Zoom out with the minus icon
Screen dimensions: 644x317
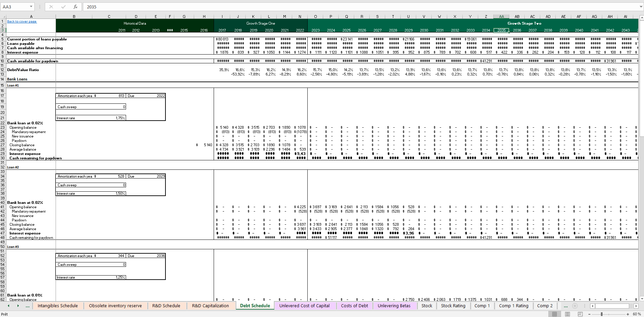point(589,314)
